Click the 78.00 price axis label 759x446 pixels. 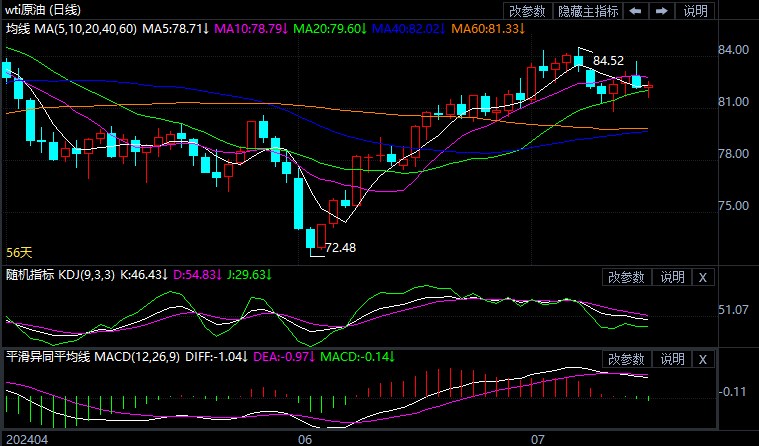tap(733, 154)
